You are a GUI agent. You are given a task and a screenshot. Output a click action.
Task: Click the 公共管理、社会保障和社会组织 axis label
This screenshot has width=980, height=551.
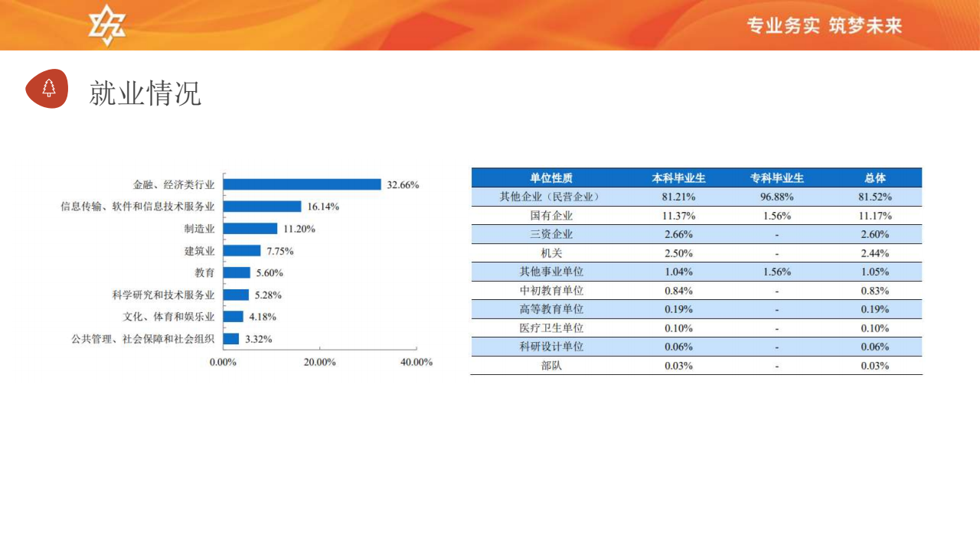click(143, 339)
